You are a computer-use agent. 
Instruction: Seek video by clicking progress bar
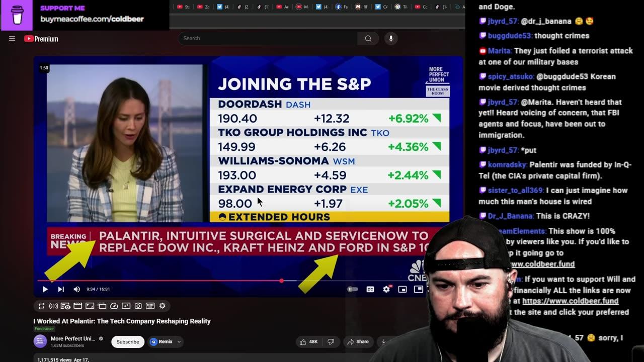coord(232,281)
